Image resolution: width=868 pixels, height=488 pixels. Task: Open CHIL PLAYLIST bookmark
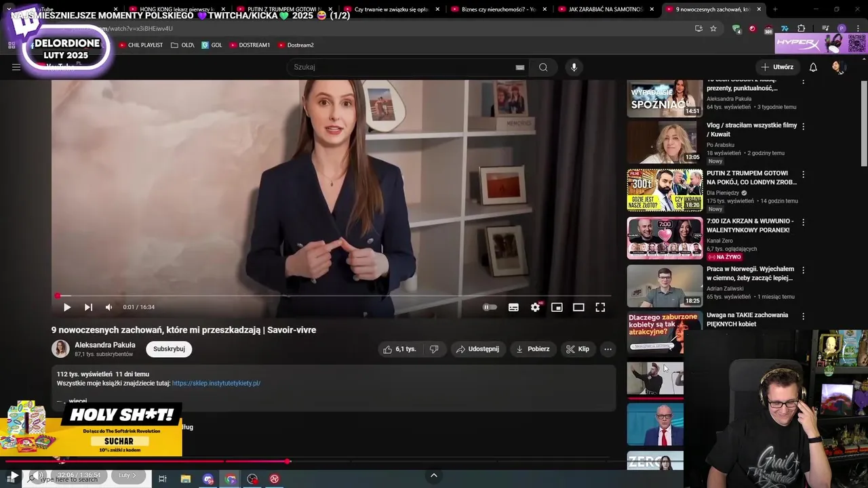tap(141, 45)
